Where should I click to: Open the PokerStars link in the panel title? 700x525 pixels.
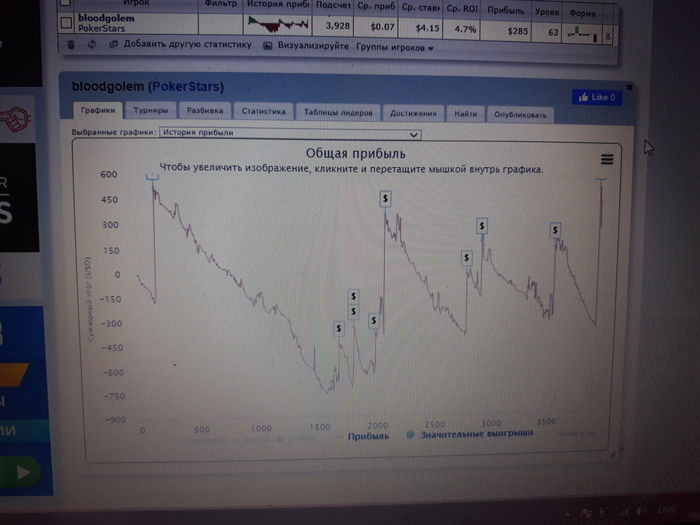(x=186, y=87)
